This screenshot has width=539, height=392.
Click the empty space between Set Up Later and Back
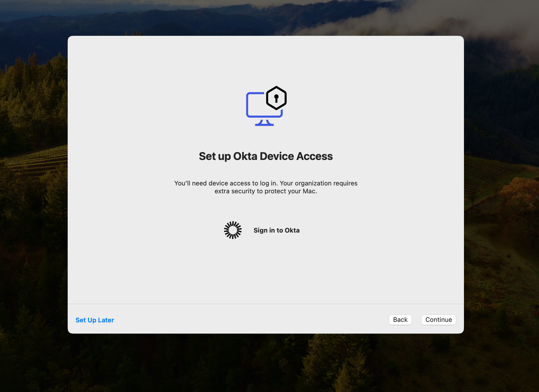(250, 320)
